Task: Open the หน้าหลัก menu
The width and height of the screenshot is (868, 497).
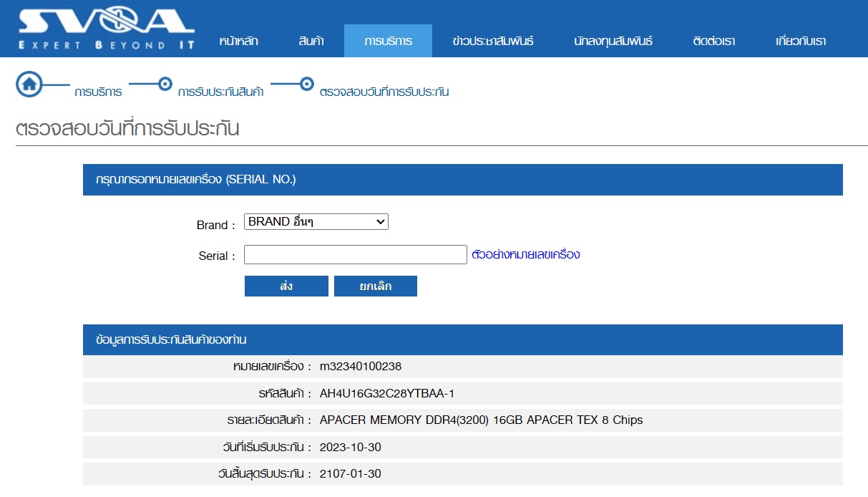Action: point(238,42)
